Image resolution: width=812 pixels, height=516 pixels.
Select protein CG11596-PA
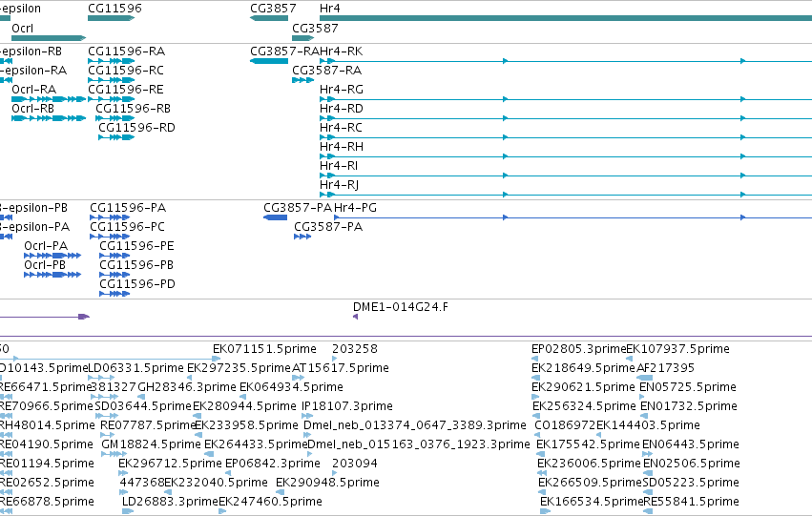(110, 217)
